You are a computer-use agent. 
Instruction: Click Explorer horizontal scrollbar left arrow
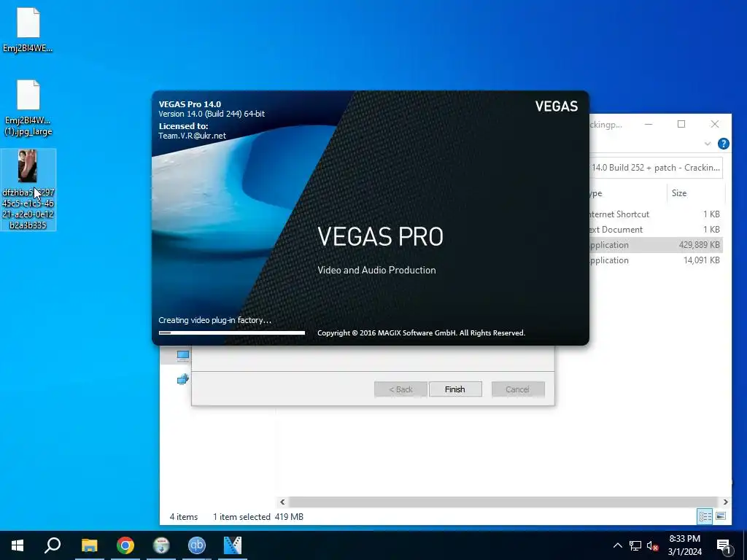(x=282, y=502)
